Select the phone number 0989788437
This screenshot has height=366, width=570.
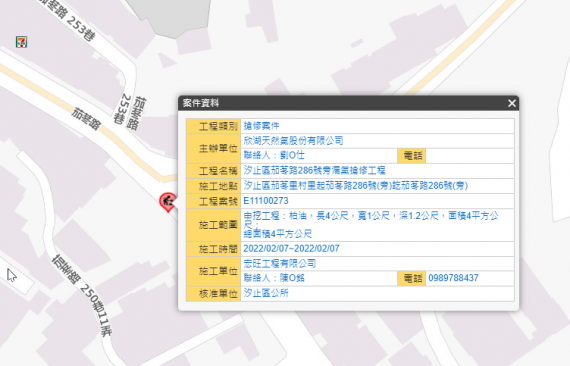pos(453,278)
